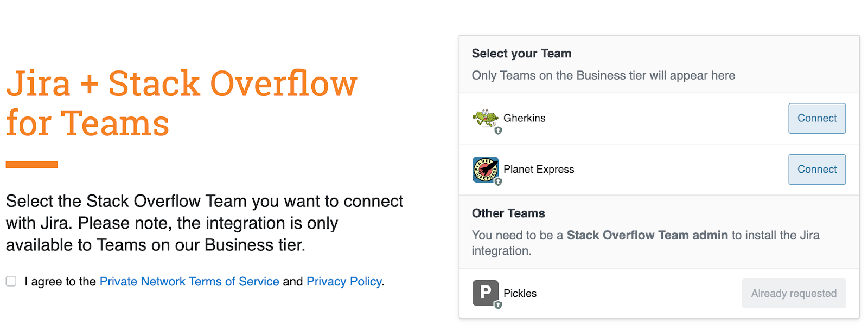Connect the Planet Express team
868x331 pixels.
[817, 169]
